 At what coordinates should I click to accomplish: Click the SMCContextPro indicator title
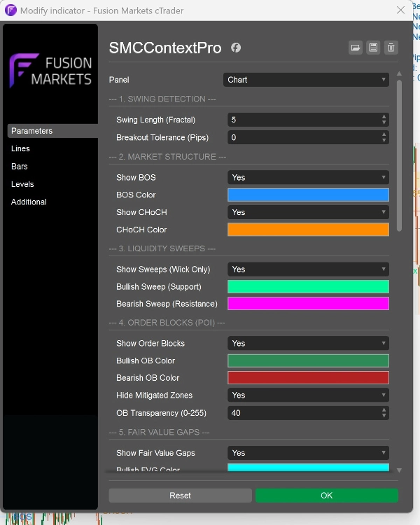(x=165, y=48)
